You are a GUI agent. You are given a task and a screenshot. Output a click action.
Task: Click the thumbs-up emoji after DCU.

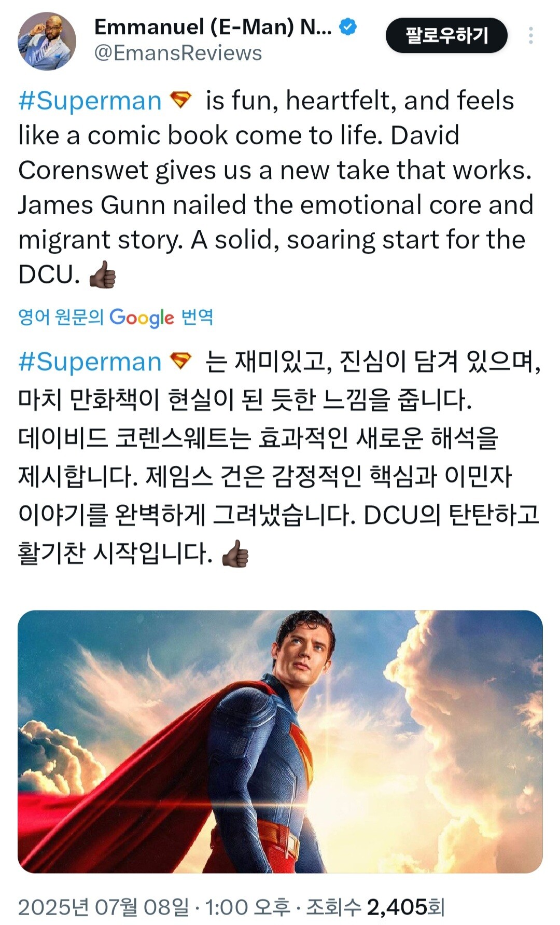coord(102,274)
